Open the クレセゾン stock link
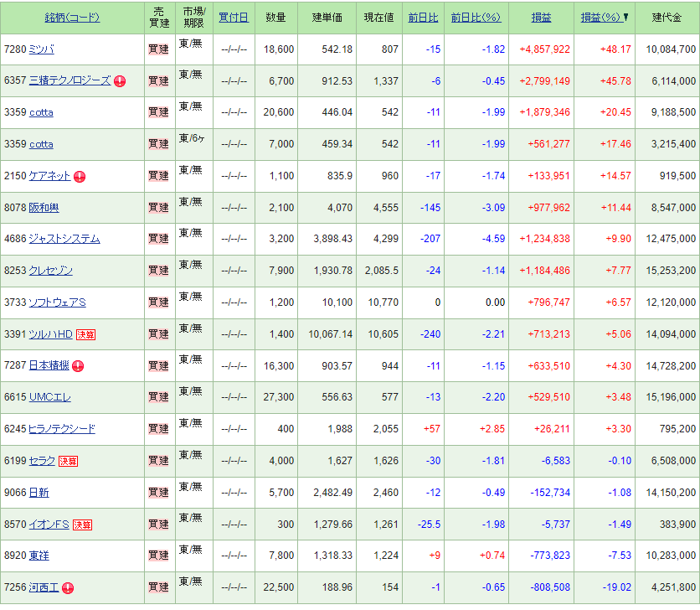This screenshot has height=610, width=700. (x=50, y=271)
